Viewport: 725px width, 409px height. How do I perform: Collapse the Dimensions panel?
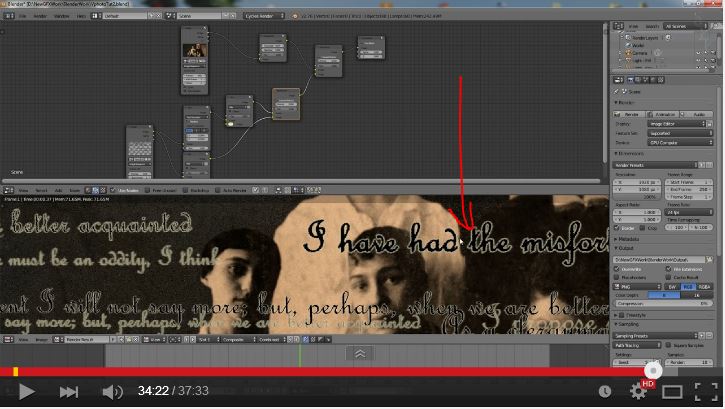tap(629, 153)
